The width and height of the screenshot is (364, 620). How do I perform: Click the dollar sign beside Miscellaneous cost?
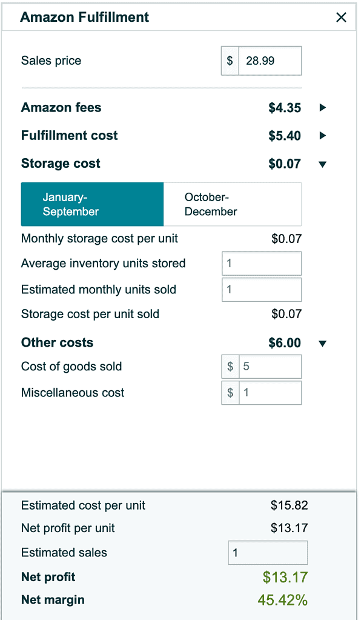click(x=230, y=393)
